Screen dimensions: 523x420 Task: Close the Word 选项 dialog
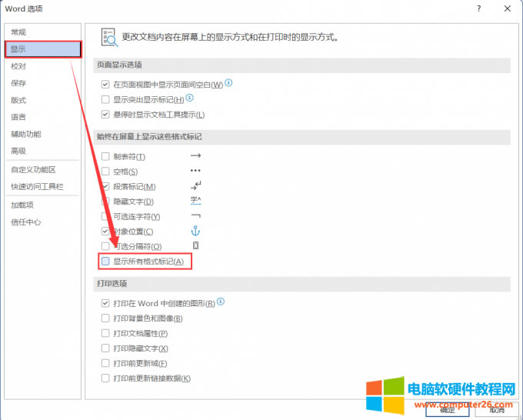coord(506,8)
